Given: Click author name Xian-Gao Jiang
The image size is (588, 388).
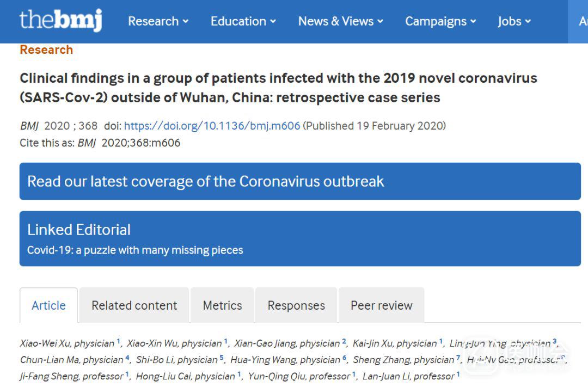Looking at the screenshot, I should coord(259,343).
